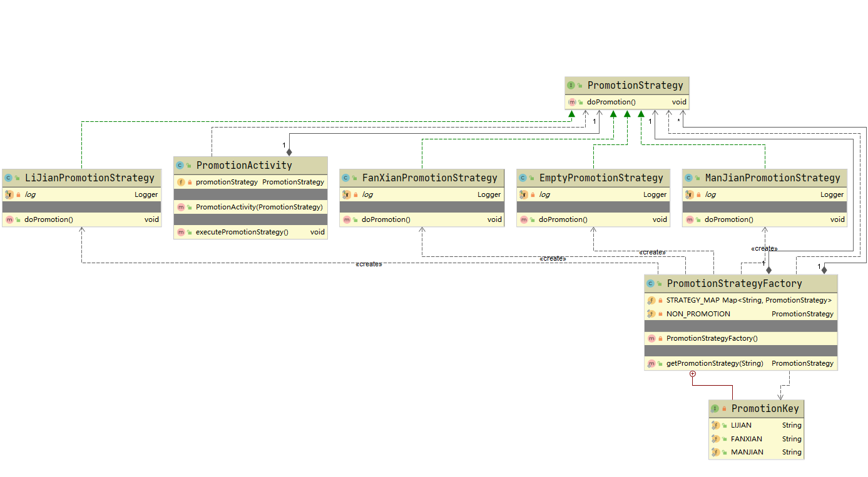Click the interface icon of PromotionKey
The height and width of the screenshot is (477, 868).
click(x=715, y=409)
